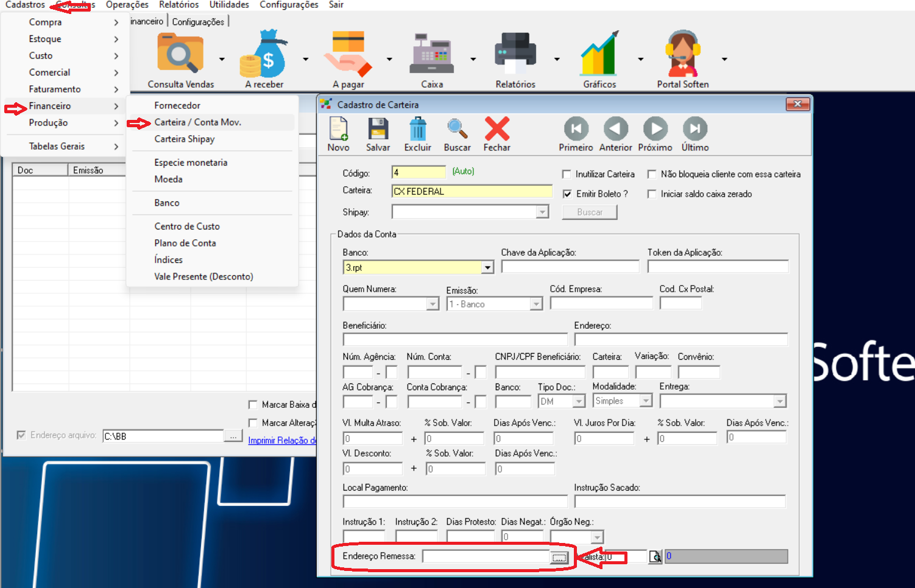
Task: Open the Shipay dropdown
Action: [542, 212]
